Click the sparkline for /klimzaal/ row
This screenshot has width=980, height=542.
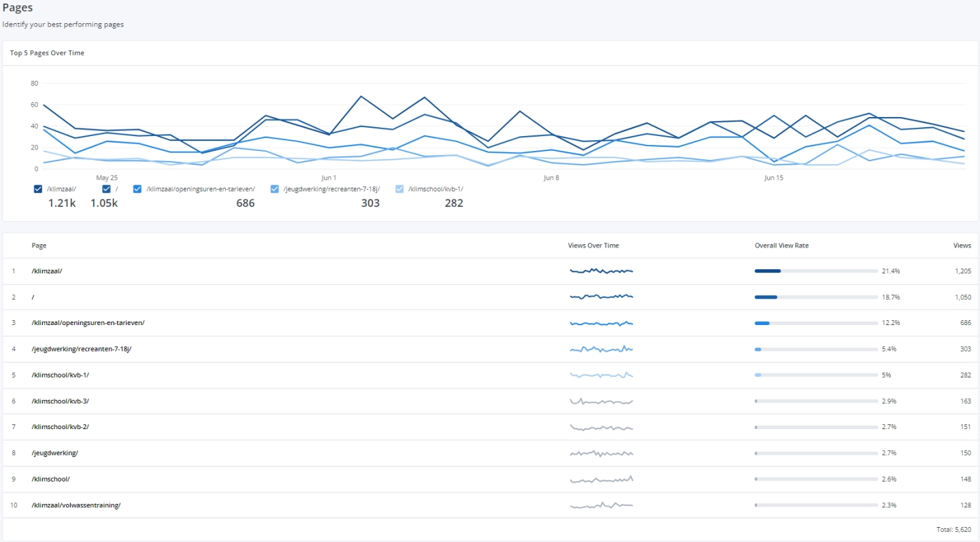pyautogui.click(x=601, y=271)
